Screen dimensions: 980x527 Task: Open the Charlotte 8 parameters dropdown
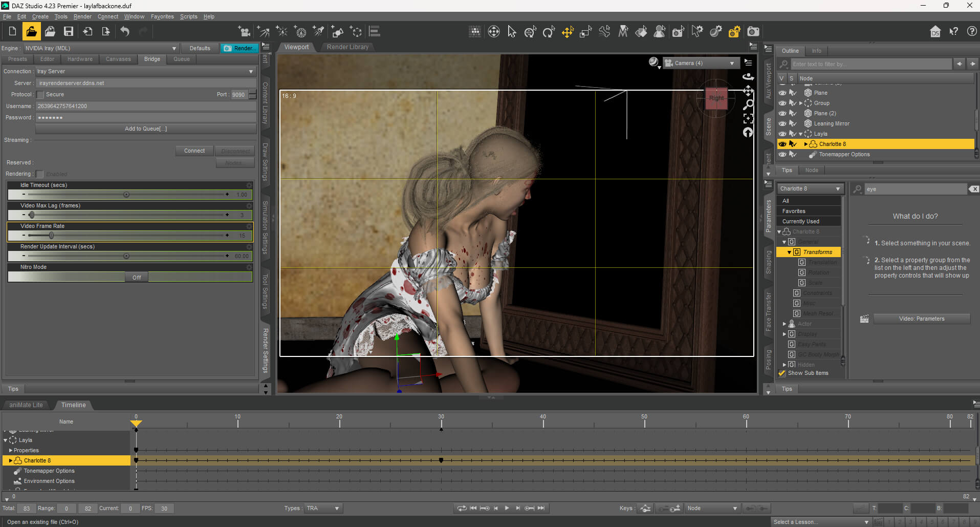[x=810, y=188]
